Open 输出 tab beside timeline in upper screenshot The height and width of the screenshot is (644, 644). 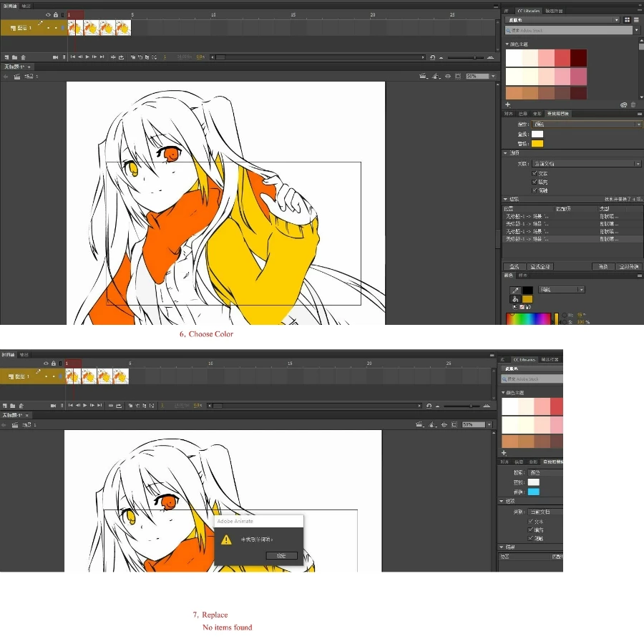coord(26,6)
